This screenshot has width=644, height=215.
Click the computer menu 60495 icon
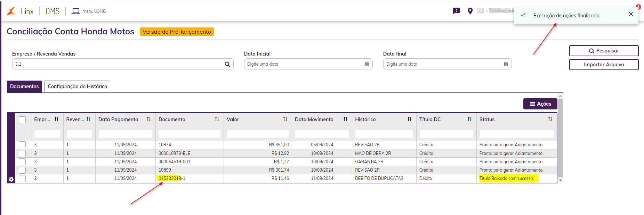click(75, 11)
